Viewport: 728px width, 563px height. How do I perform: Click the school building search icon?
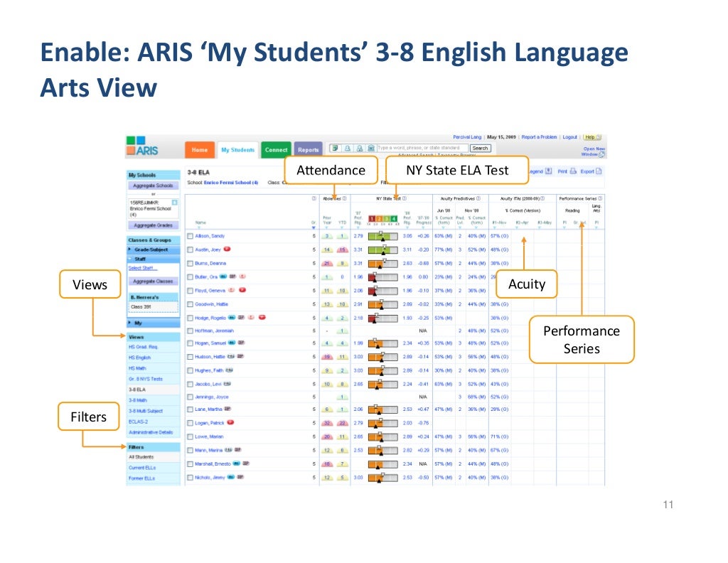click(371, 148)
